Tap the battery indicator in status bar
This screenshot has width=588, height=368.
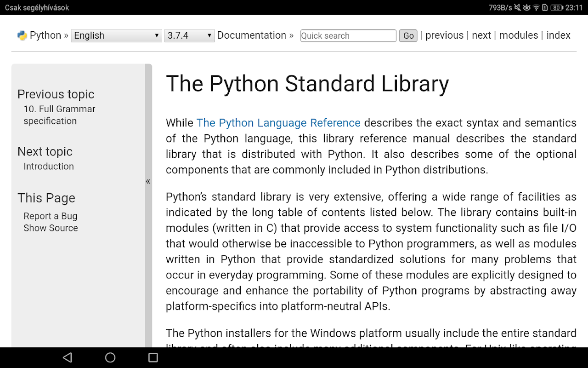tap(556, 7)
